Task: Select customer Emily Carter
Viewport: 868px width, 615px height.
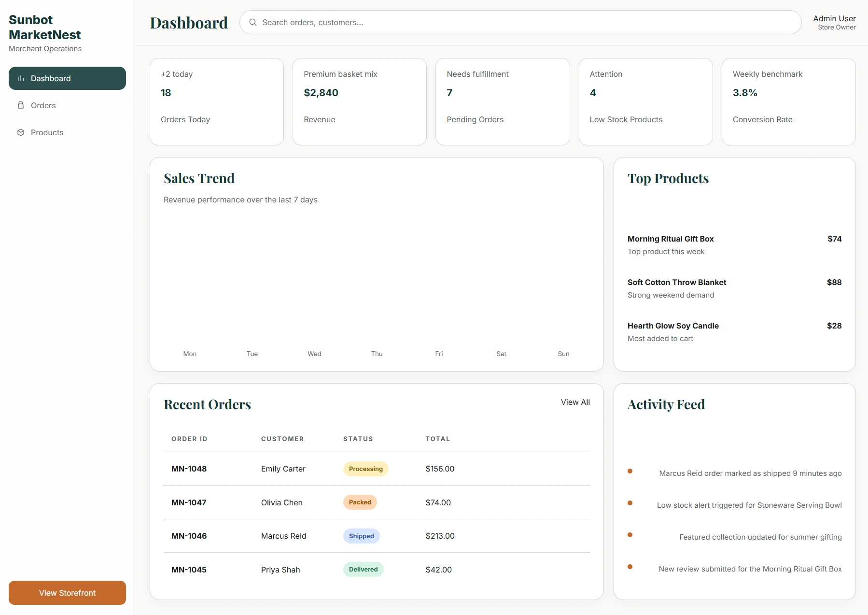Action: pos(283,469)
